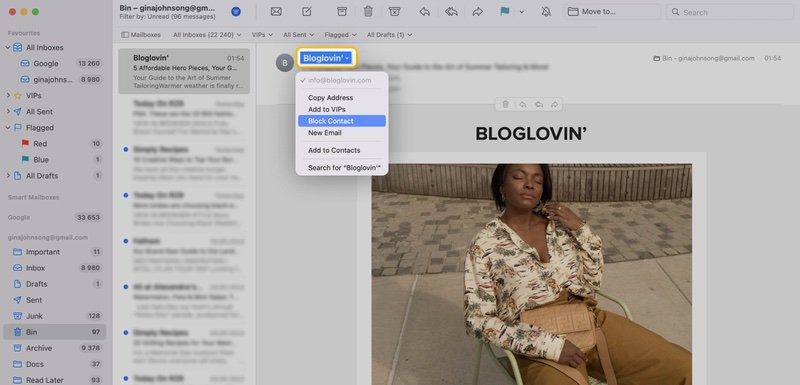Click Bin - ginajohnsong@gmail.com mailbox label
Image resolution: width=800 pixels, height=385 pixels.
(x=704, y=58)
